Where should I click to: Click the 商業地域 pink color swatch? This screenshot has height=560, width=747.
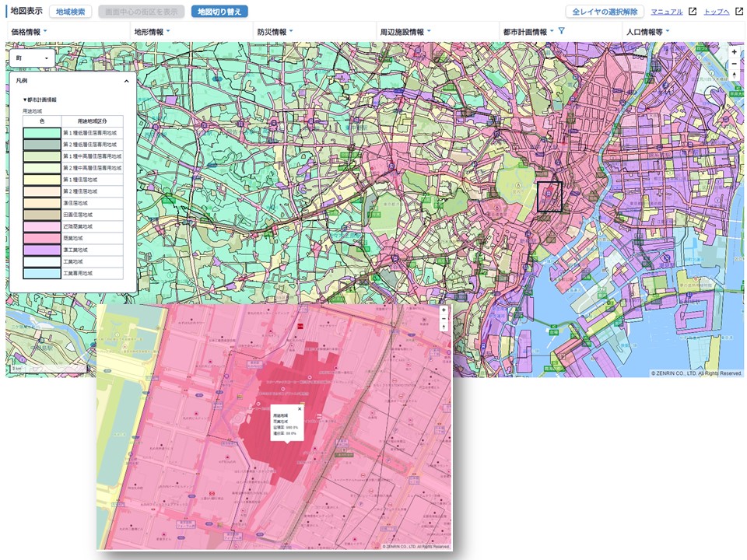click(x=42, y=238)
